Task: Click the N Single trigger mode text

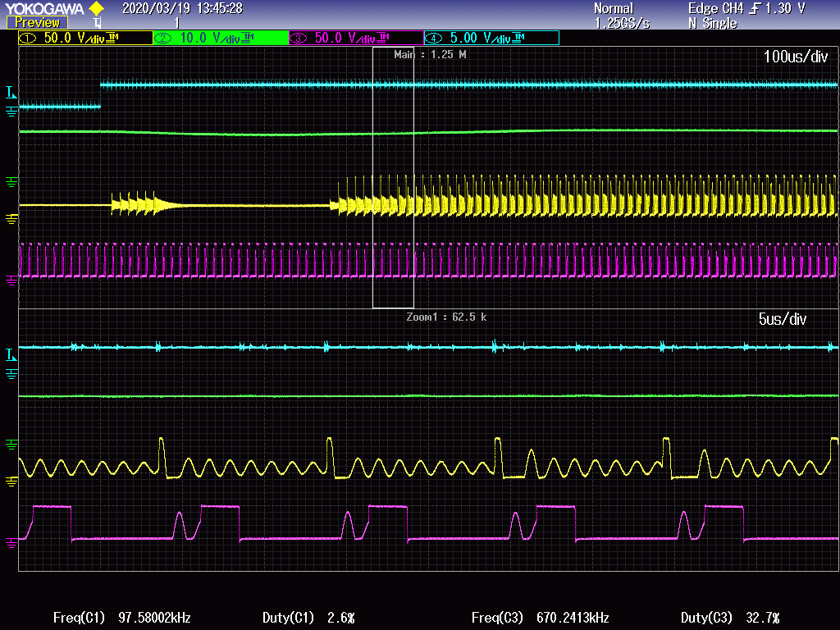Action: (713, 24)
